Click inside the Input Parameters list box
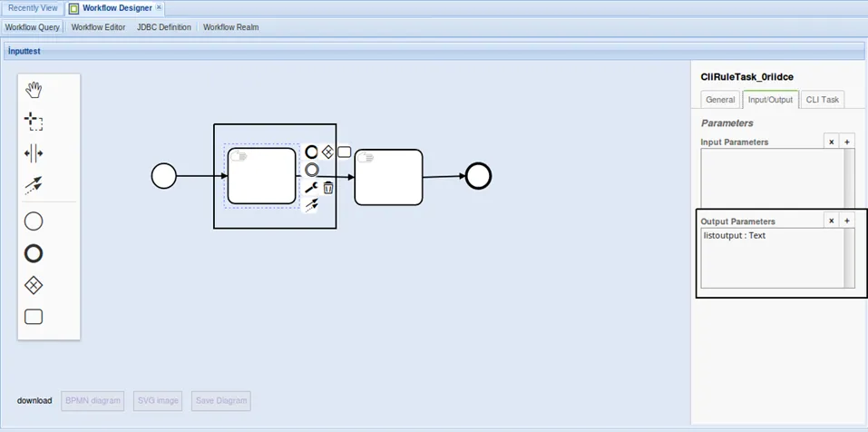Screen dimensions: 868x432 [x=772, y=179]
